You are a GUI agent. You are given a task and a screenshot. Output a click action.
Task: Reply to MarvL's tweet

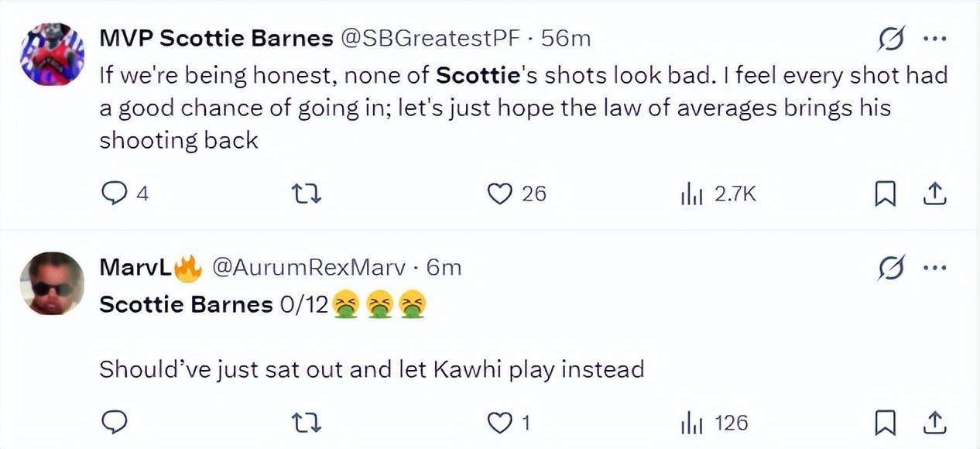click(115, 422)
